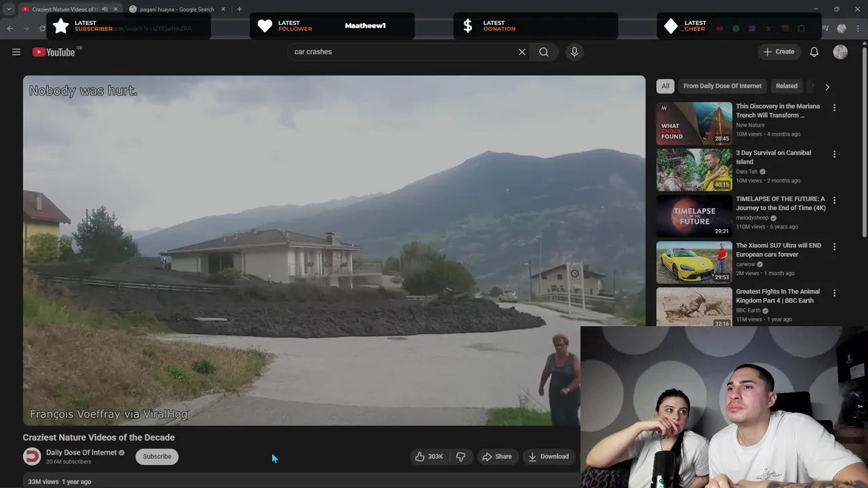Select the Related filter chip
This screenshot has height=488, width=868.
(787, 86)
